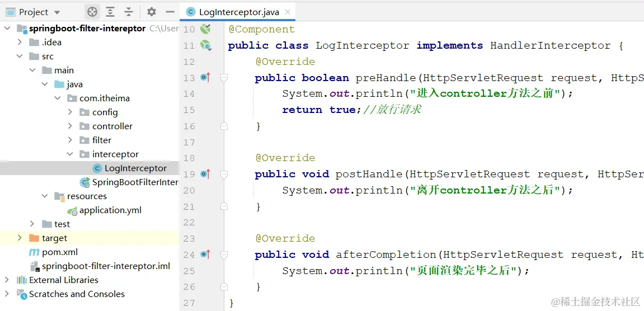
Task: Click the Select Opened File target icon
Action: 92,12
